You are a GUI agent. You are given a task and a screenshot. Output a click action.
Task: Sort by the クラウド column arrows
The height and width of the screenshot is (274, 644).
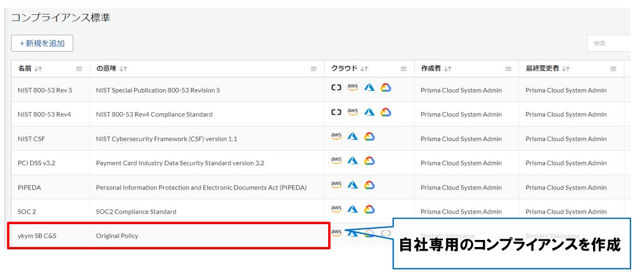pos(364,69)
